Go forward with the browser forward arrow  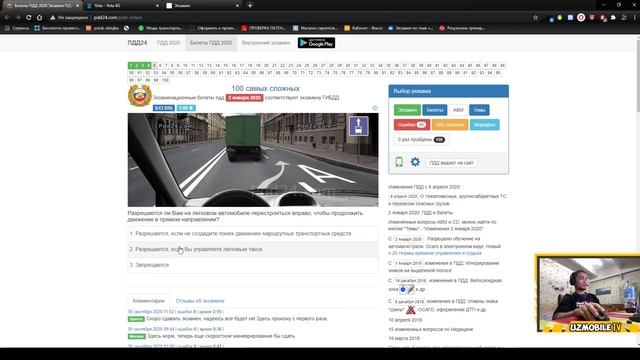[18, 18]
